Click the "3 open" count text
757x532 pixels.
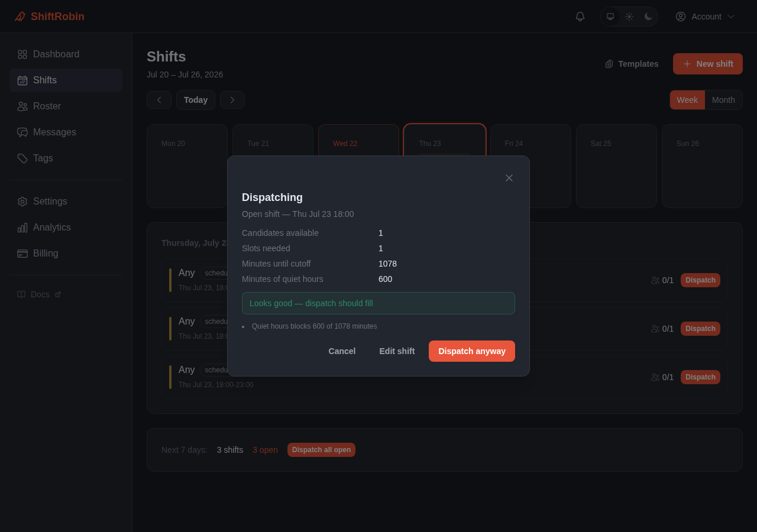[x=265, y=450]
